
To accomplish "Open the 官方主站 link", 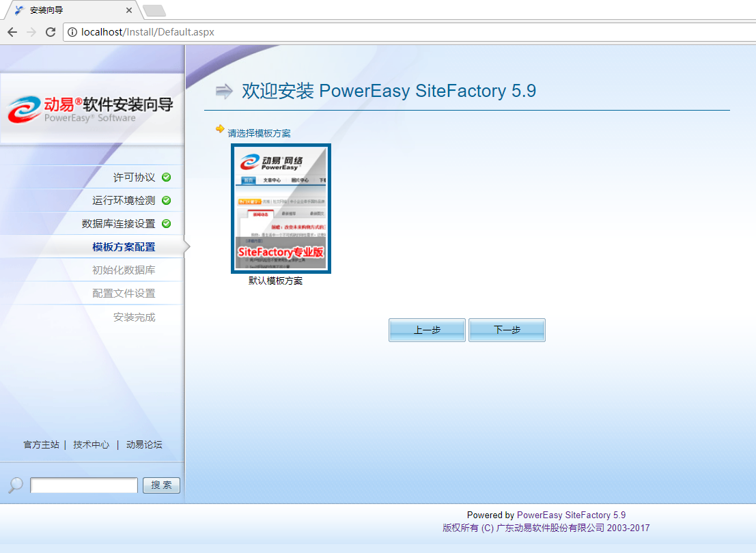I will [x=42, y=444].
